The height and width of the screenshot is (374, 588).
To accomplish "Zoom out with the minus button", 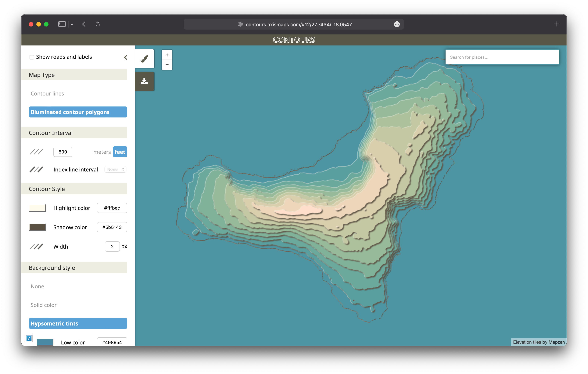I will (167, 65).
